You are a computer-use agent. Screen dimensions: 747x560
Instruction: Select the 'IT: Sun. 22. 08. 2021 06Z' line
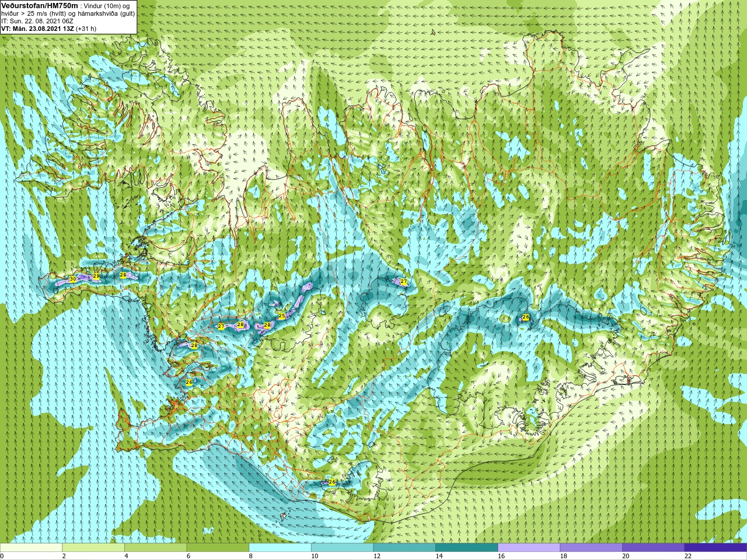(x=37, y=21)
